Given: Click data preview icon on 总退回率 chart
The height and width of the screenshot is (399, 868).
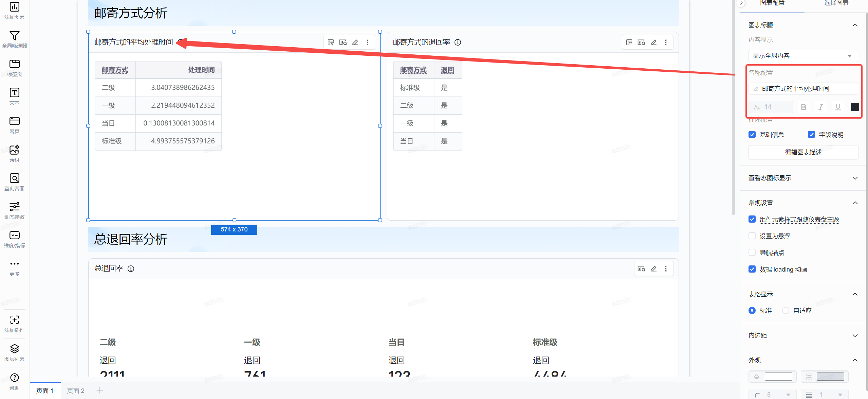Looking at the screenshot, I should pos(641,269).
